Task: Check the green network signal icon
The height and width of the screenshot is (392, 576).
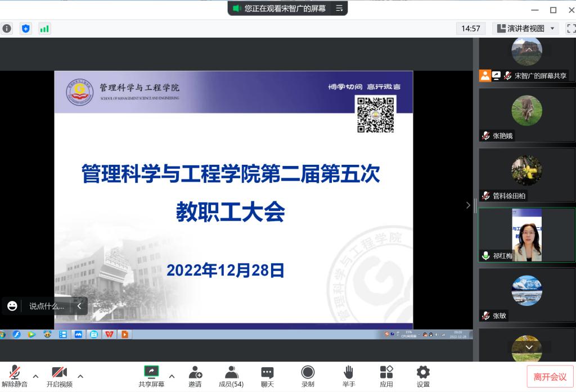Action: 44,29
